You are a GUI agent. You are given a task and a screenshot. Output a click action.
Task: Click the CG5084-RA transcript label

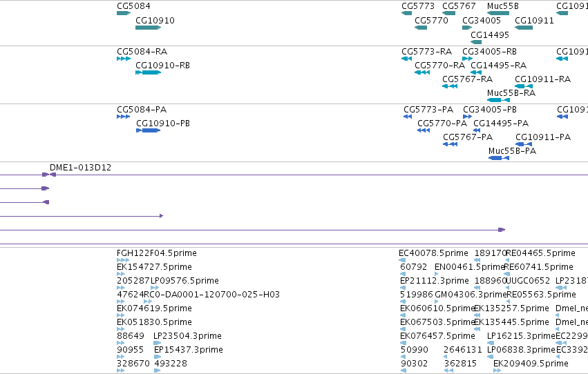click(142, 51)
